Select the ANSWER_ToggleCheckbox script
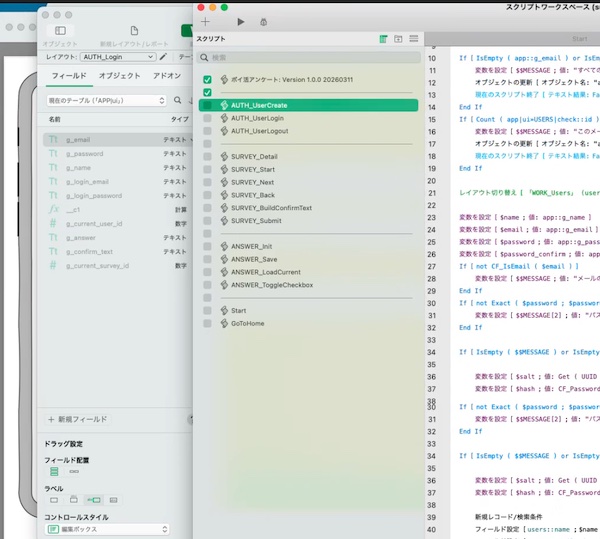 point(272,285)
